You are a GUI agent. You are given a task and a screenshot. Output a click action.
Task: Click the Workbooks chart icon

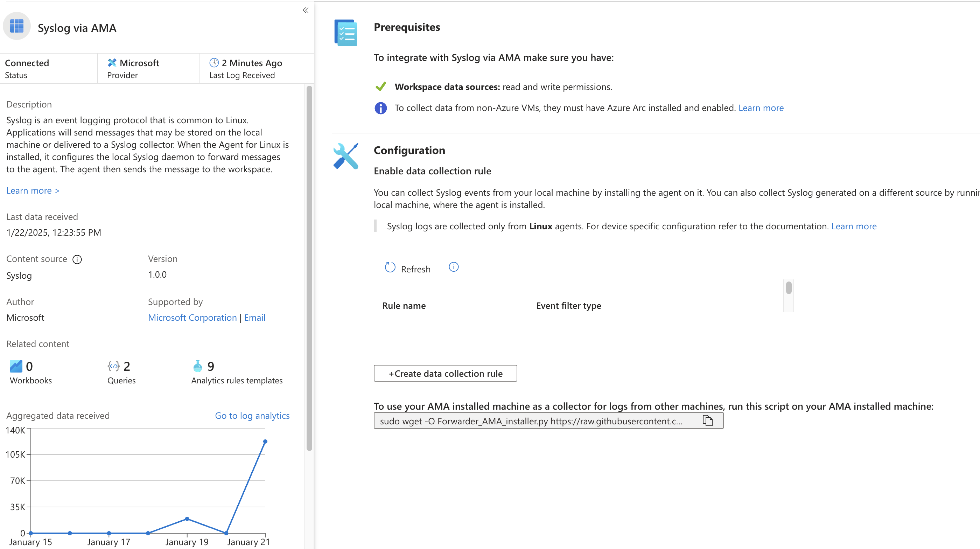16,366
